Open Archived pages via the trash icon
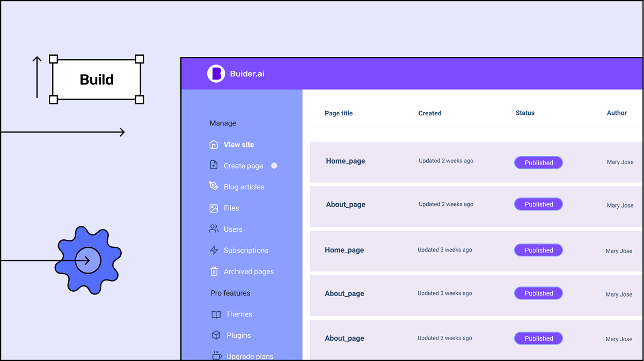 (x=214, y=271)
